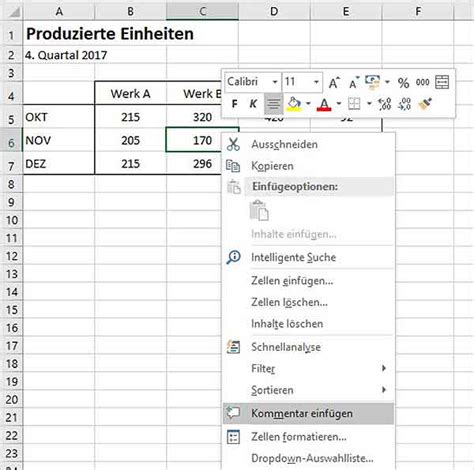Select column A header
The width and height of the screenshot is (474, 470).
click(x=59, y=12)
